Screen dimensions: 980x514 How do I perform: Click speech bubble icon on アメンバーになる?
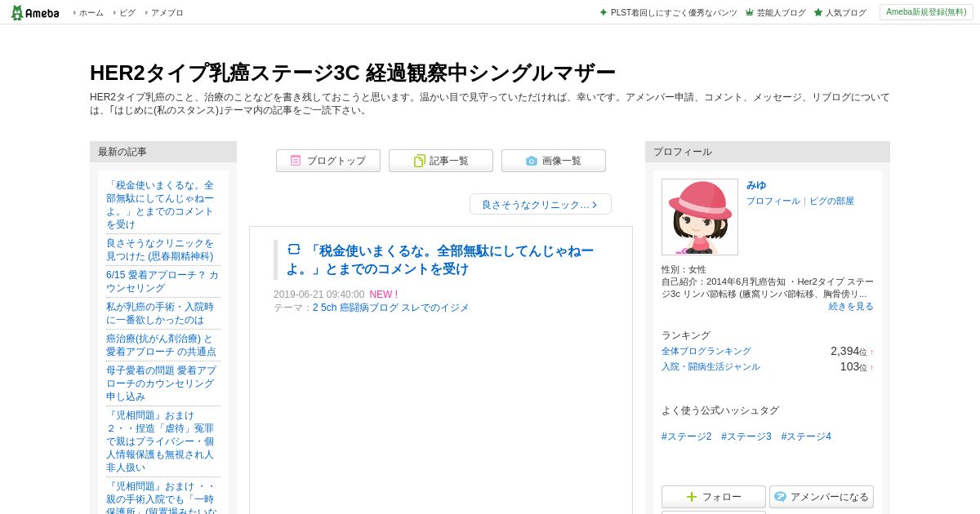[x=780, y=497]
